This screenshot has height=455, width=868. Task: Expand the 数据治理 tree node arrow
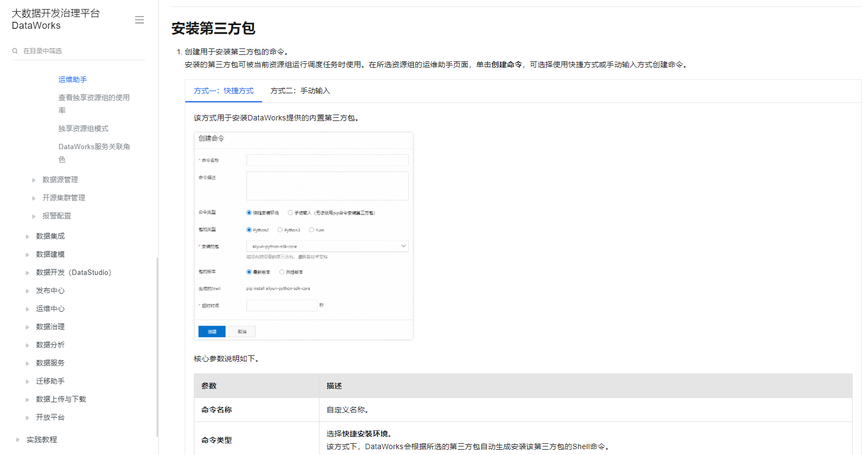(x=27, y=327)
